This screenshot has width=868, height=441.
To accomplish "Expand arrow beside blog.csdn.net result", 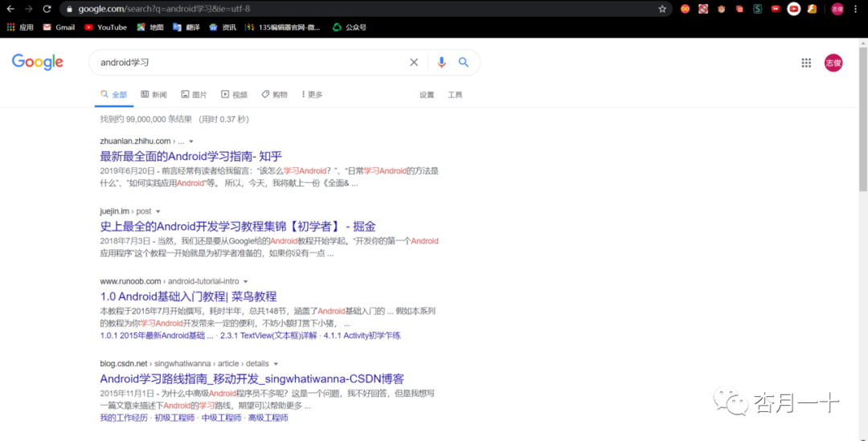I will [276, 364].
